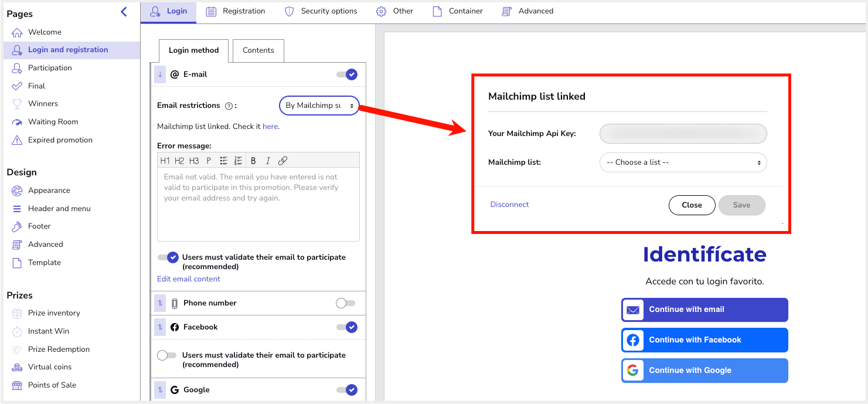
Task: Insert link in error message editor
Action: [282, 161]
